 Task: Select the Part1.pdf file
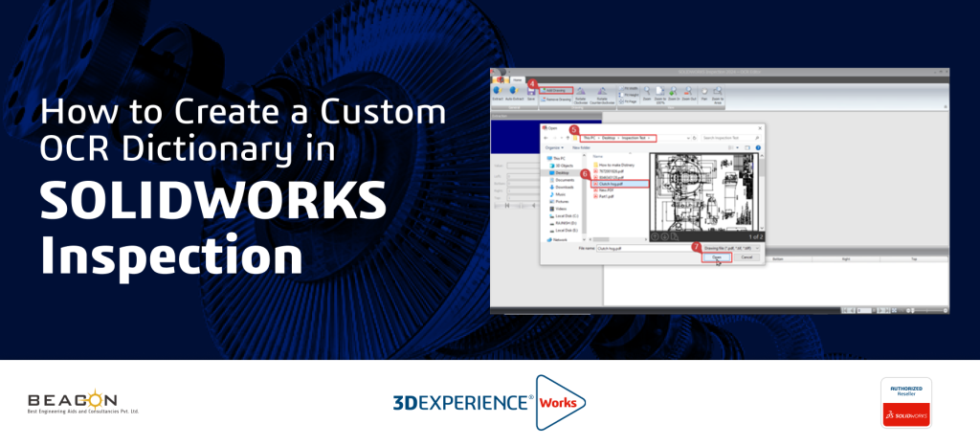point(606,196)
